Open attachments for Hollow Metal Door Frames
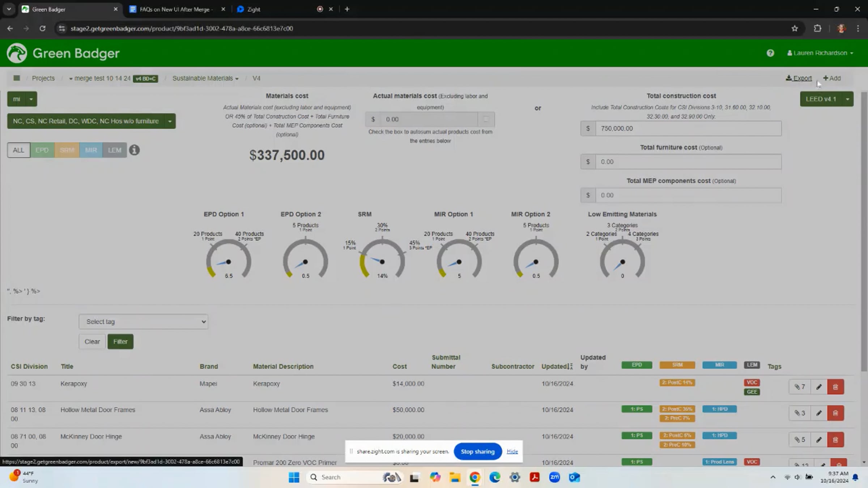868x488 pixels. pos(800,413)
